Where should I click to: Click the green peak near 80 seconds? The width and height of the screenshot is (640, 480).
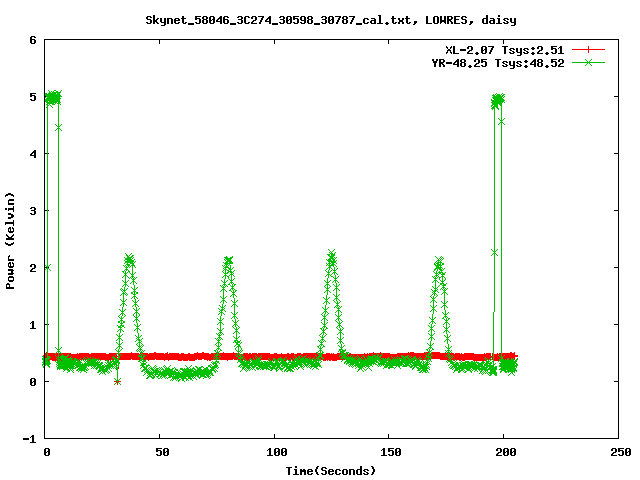point(229,260)
